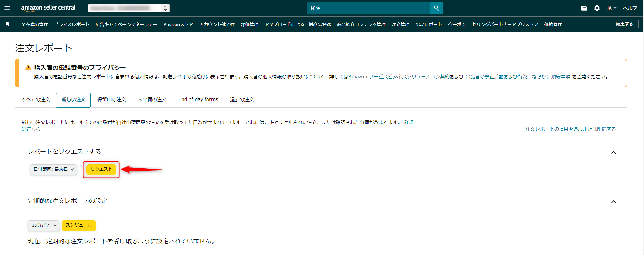Viewport: 644px width, 255px height.
Task: Click the bookmark icon in navigation bar
Action: tap(7, 24)
